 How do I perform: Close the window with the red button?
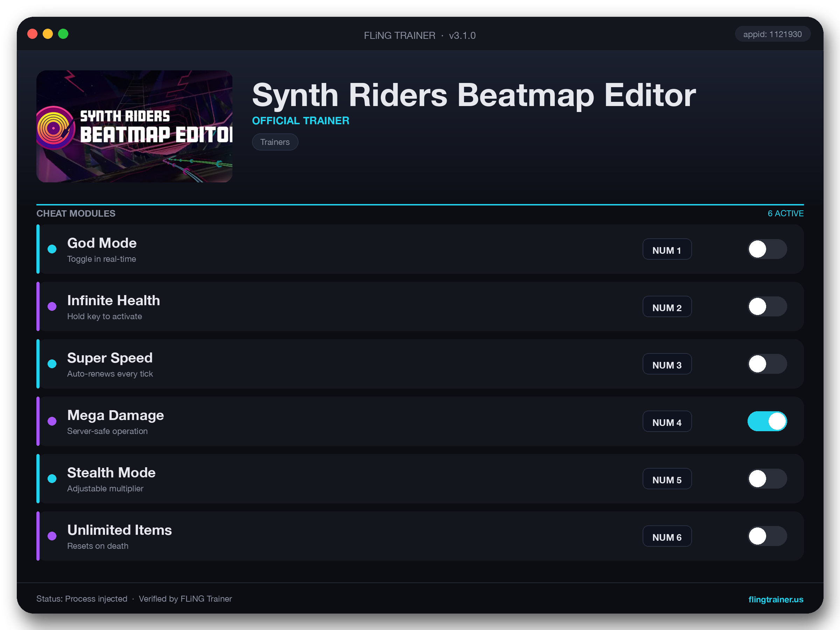[x=33, y=34]
